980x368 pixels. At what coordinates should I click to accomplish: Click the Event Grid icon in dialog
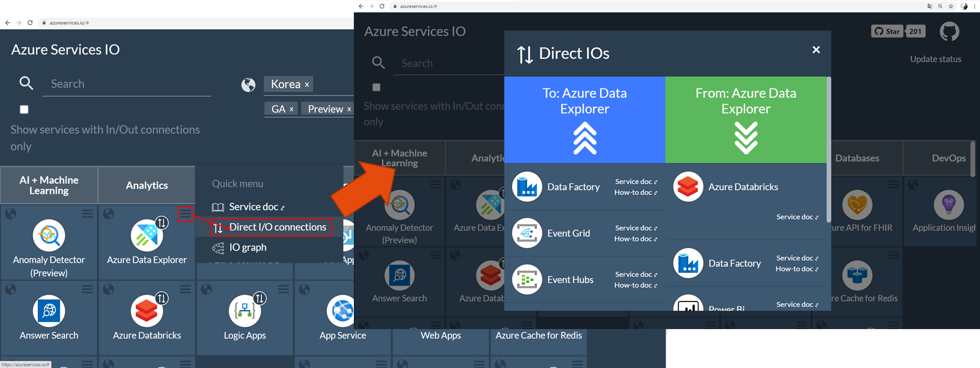(527, 233)
